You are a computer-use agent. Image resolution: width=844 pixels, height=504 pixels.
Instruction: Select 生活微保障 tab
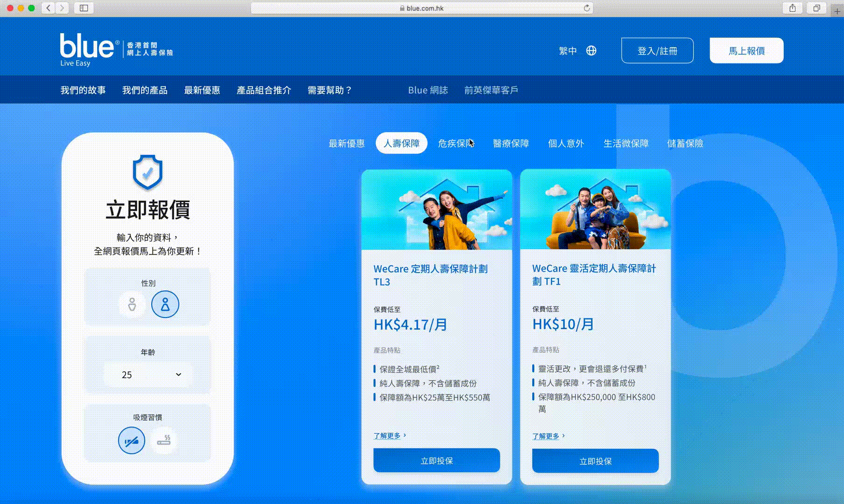626,143
